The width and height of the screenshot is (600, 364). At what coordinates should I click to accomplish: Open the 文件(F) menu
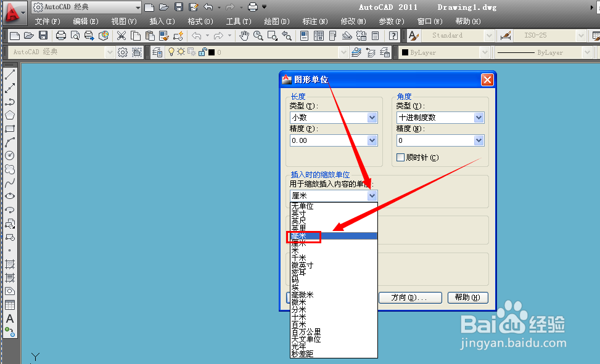point(47,22)
